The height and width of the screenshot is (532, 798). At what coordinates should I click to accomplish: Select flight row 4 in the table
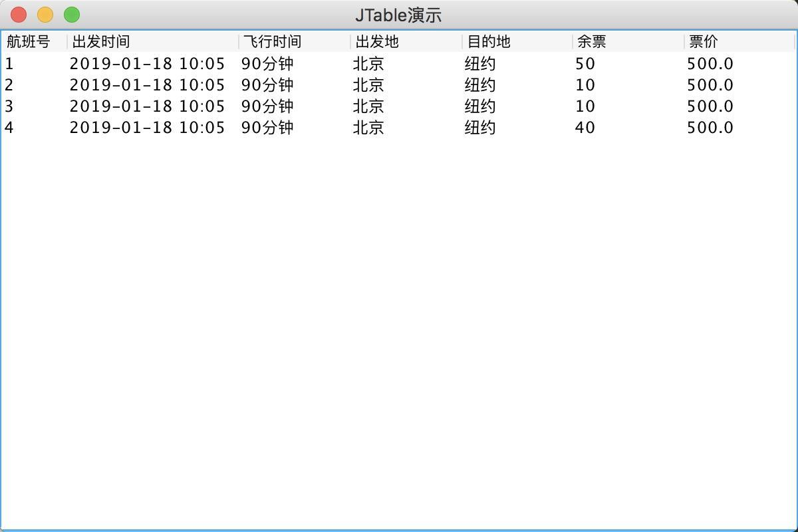(199, 128)
